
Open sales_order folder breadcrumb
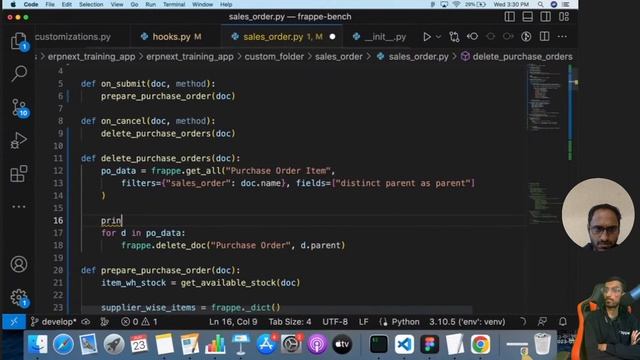click(339, 57)
